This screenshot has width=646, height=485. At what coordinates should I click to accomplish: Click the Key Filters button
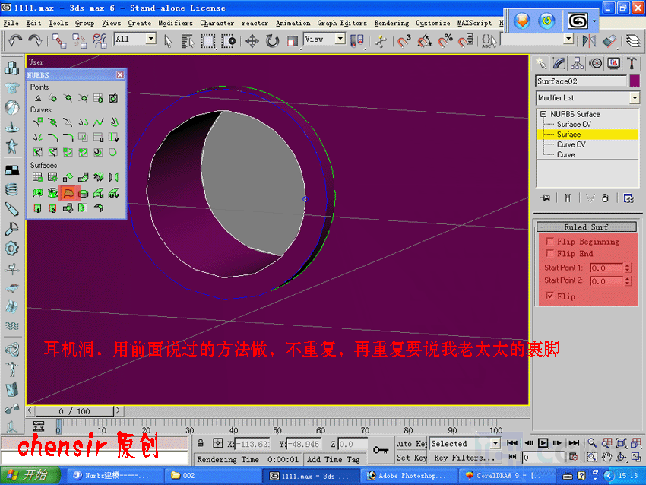pyautogui.click(x=463, y=457)
